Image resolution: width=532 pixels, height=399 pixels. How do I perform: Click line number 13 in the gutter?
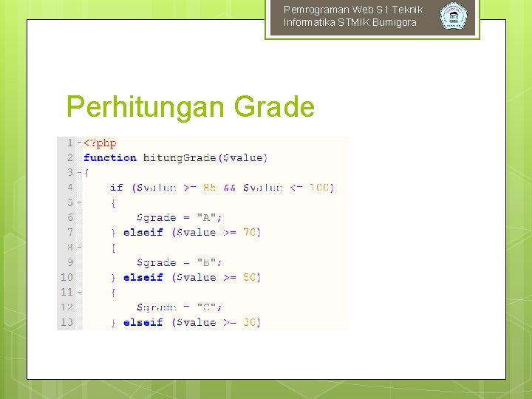click(66, 322)
